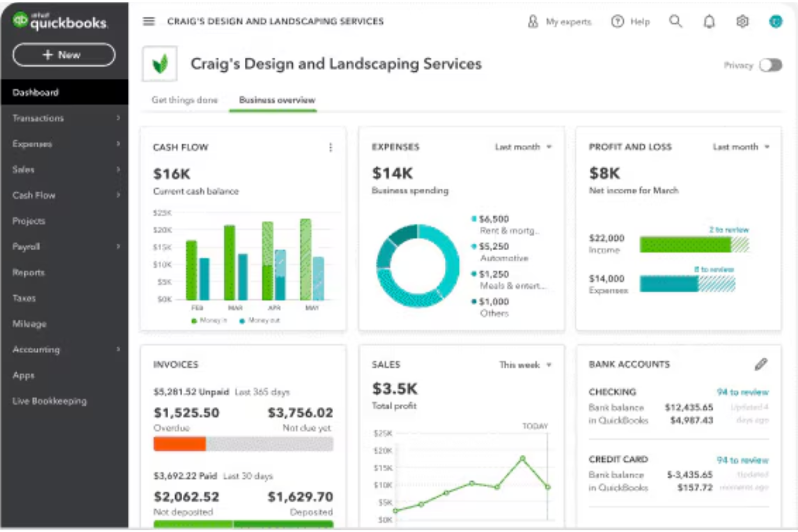Go to Dashboard in sidebar
The height and width of the screenshot is (532, 798).
coord(64,92)
